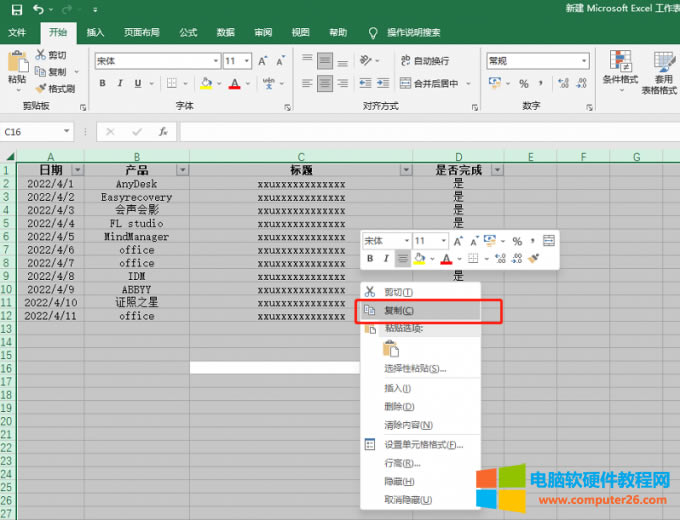
Task: Open the number format 常规 dropdown
Action: [580, 61]
